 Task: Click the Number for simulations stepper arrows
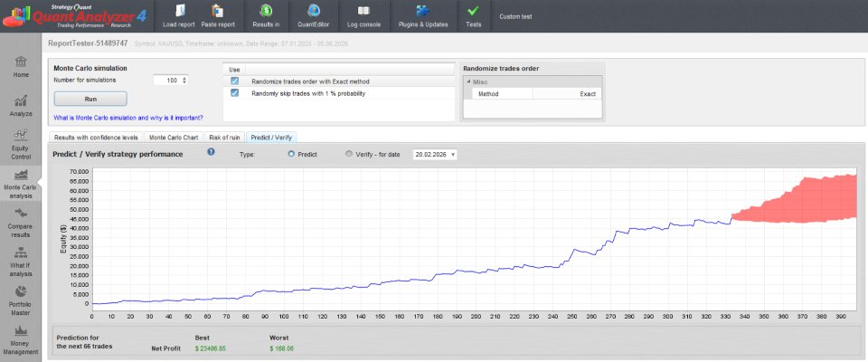tap(184, 81)
